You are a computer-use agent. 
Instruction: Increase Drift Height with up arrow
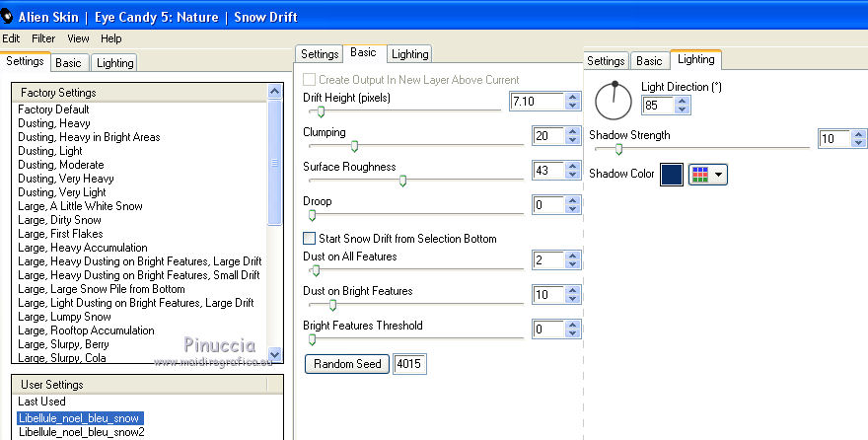(573, 98)
